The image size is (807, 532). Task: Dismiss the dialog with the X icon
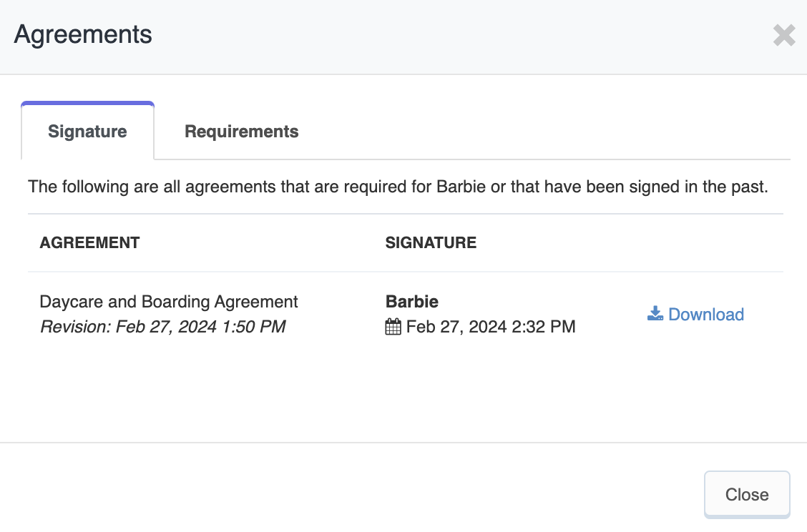coord(784,36)
